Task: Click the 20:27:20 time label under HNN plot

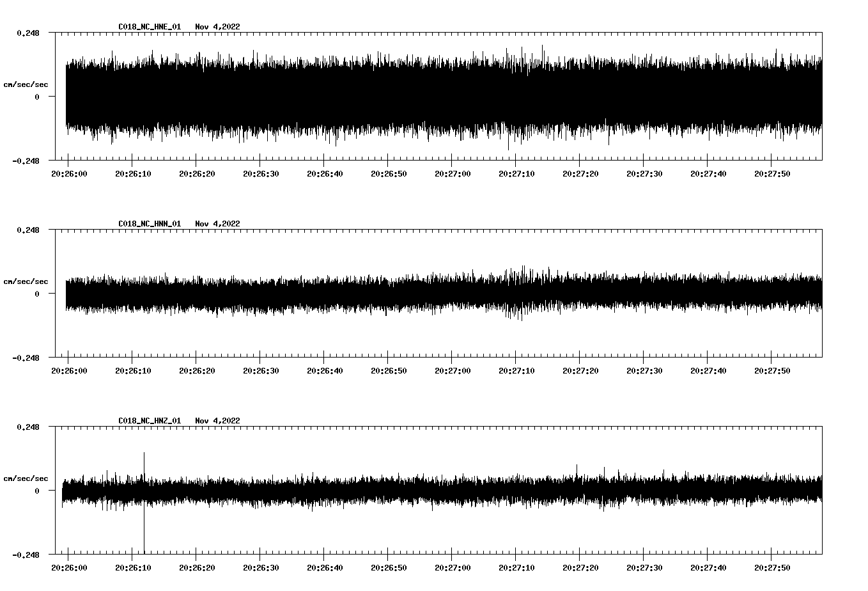Action: tap(580, 371)
